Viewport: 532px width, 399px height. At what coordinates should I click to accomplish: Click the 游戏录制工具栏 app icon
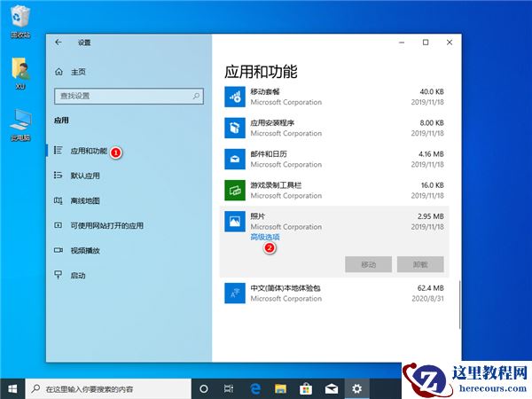click(235, 191)
